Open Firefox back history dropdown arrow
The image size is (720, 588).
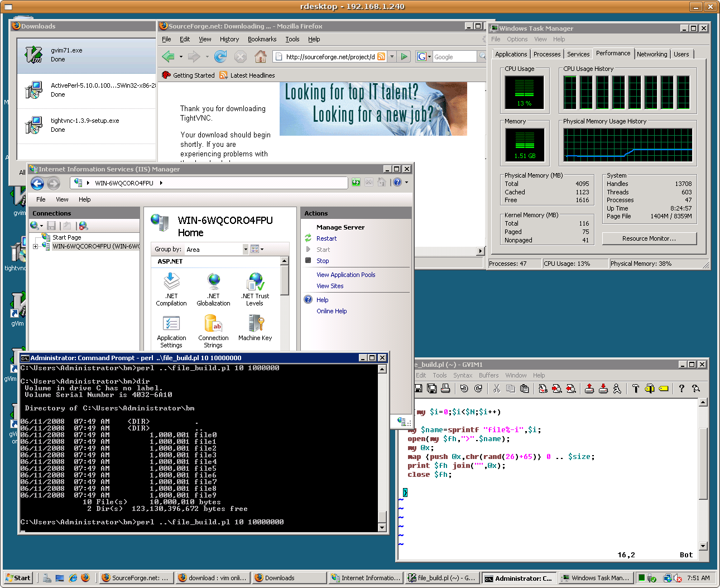181,56
